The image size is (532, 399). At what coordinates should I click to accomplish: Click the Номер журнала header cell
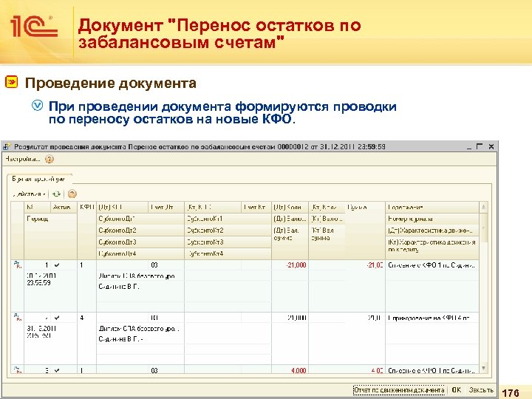[432, 219]
